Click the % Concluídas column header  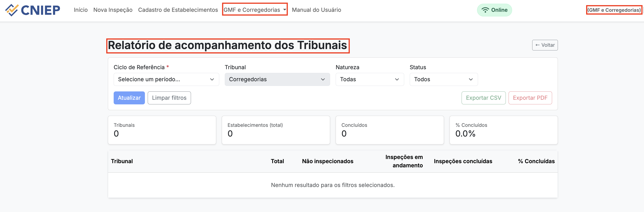tap(536, 161)
